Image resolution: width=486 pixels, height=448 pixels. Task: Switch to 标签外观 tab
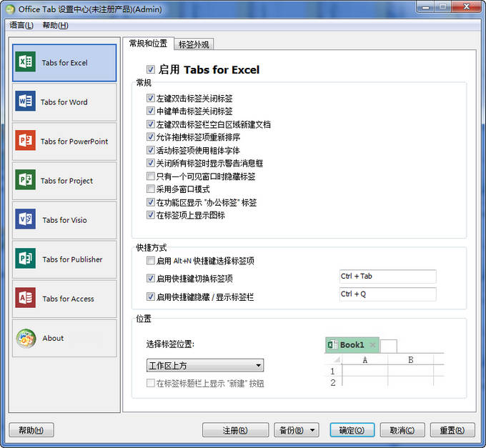coord(194,44)
